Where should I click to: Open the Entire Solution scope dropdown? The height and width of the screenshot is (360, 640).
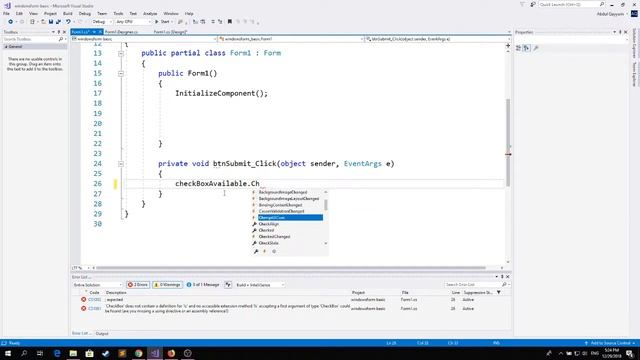(97, 285)
